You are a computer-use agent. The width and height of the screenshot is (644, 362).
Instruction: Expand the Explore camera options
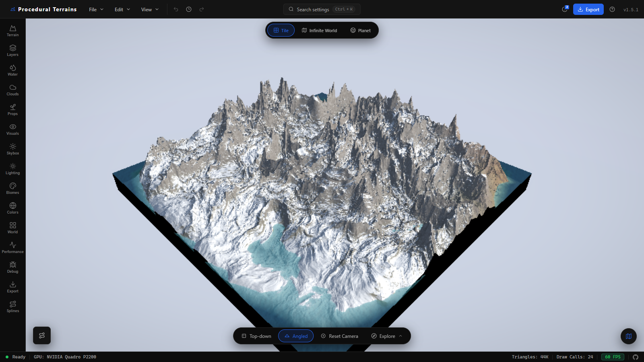pyautogui.click(x=387, y=336)
